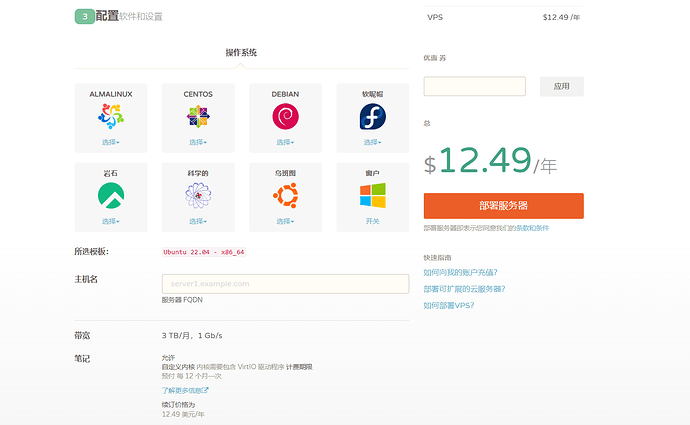Select the 操作系统 tab
Viewport: 690px width, 425px height.
pos(241,53)
